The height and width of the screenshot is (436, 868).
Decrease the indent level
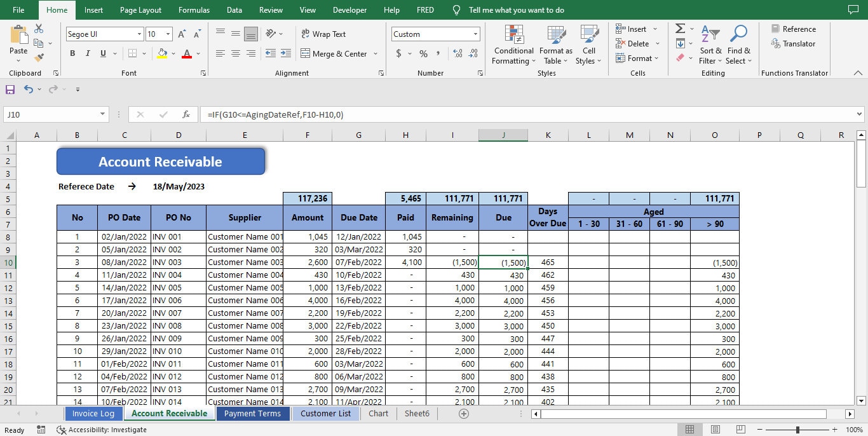click(271, 54)
